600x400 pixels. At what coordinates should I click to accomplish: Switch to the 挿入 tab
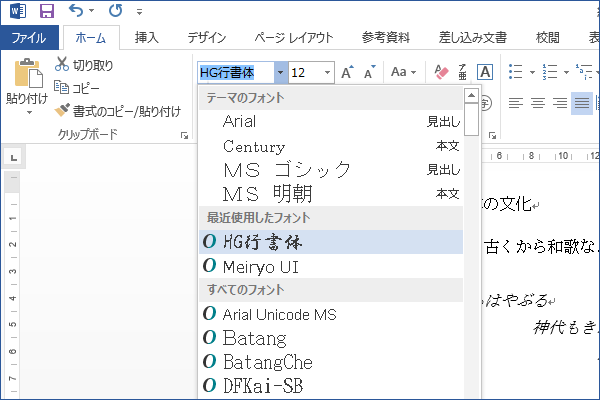pyautogui.click(x=147, y=38)
